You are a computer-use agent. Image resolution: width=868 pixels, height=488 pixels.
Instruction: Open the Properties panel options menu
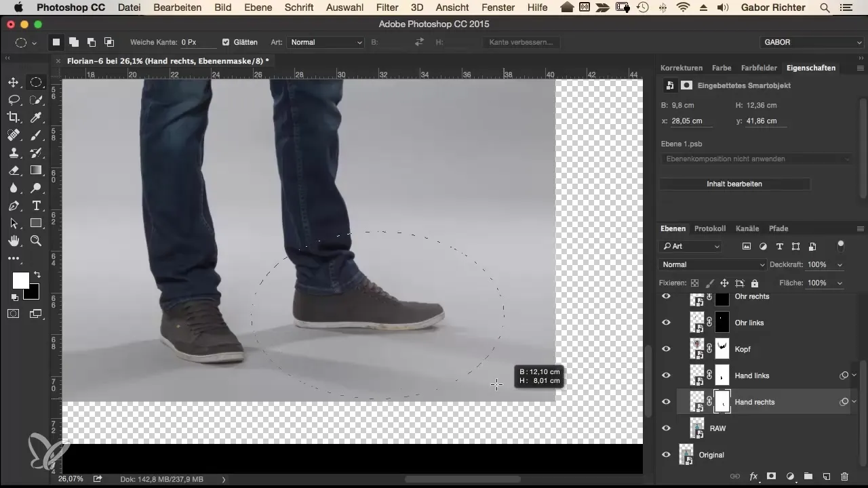pyautogui.click(x=861, y=68)
